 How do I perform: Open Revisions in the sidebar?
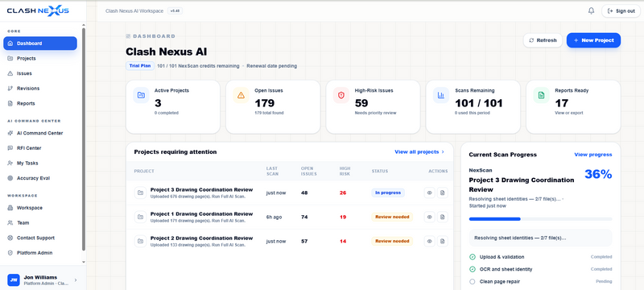(40, 89)
